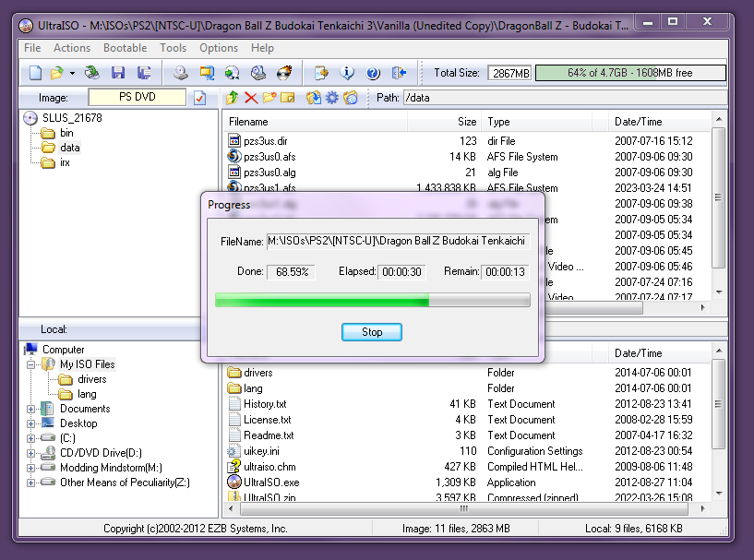754x560 pixels.
Task: Click the 64% of 4.7GB capacity bar
Action: coord(630,73)
